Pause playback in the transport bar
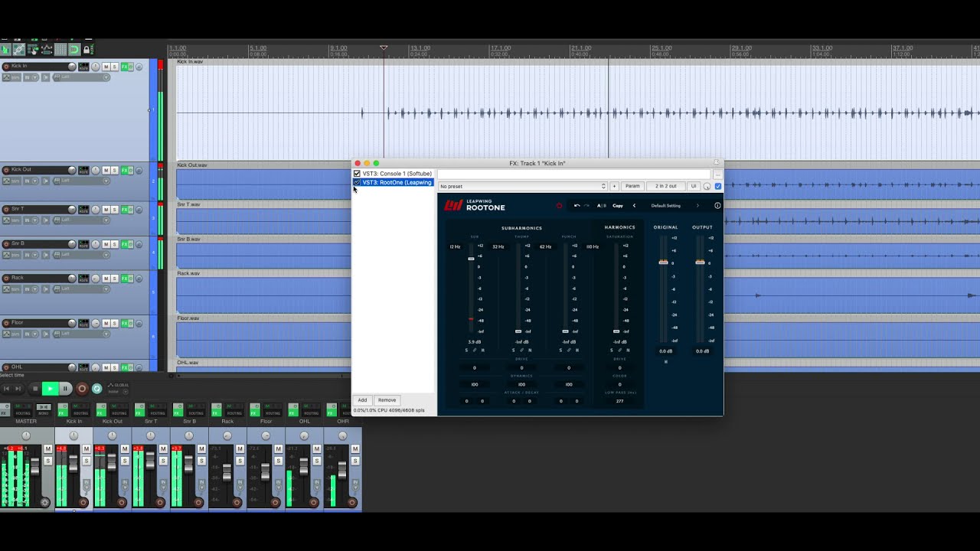This screenshot has width=980, height=551. click(x=66, y=389)
